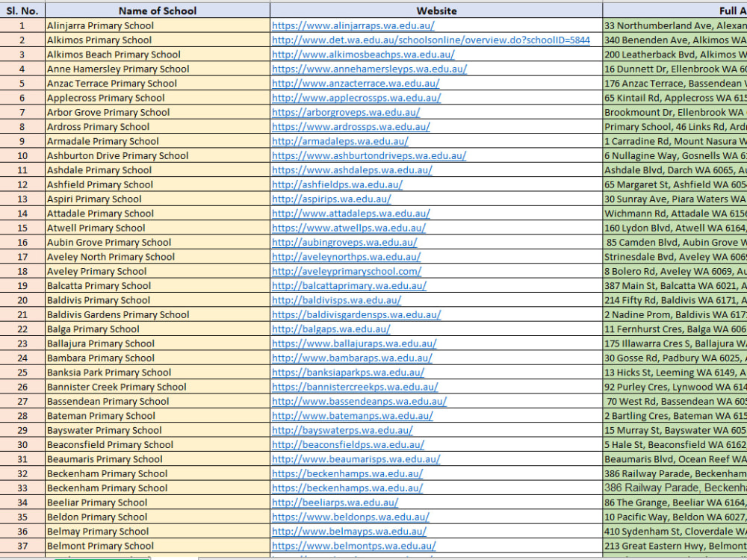The image size is (747, 560).
Task: Visit the aspirips.wa.edu.au link
Action: tap(332, 199)
